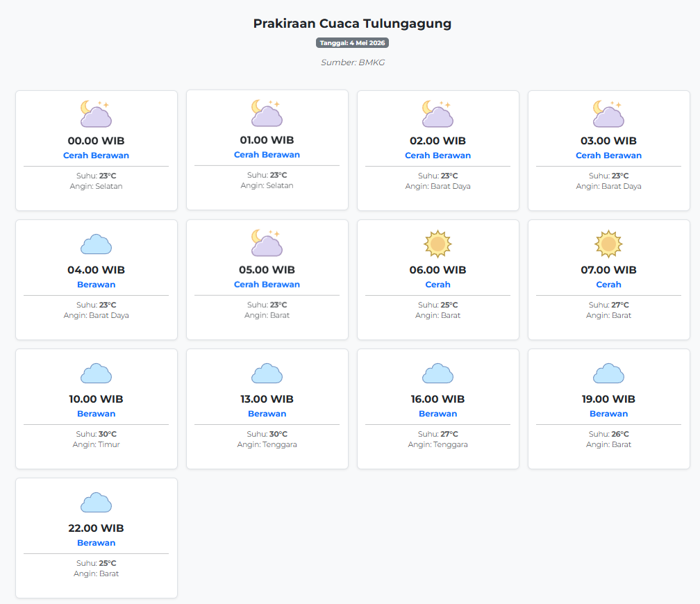Screen dimensions: 700x604
Task: Click the Sumber: BMKG text
Action: (x=353, y=62)
